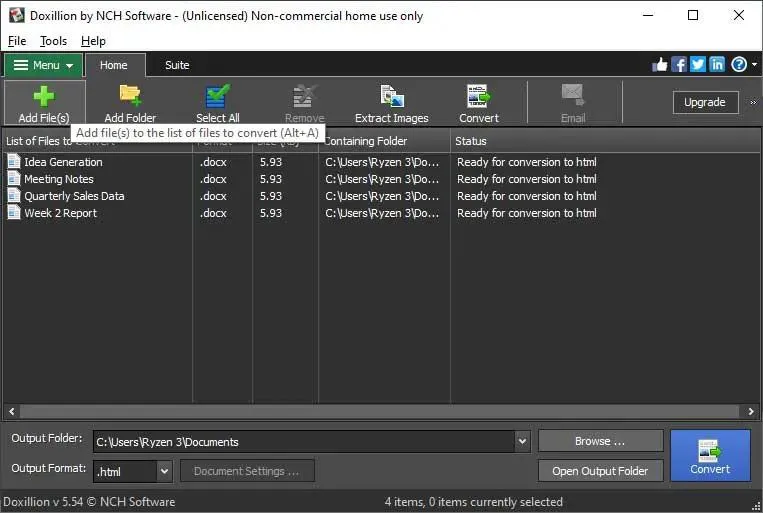Click the thumbs-up like icon
The width and height of the screenshot is (763, 513).
coord(660,65)
